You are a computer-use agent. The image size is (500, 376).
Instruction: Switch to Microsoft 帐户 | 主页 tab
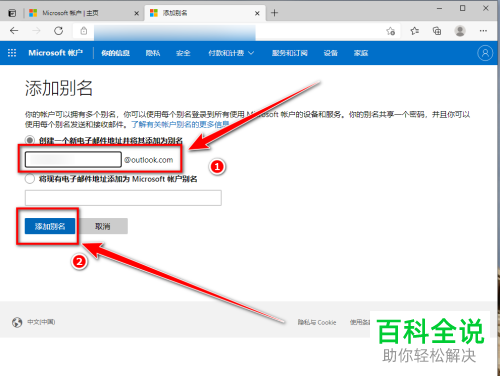pos(83,13)
